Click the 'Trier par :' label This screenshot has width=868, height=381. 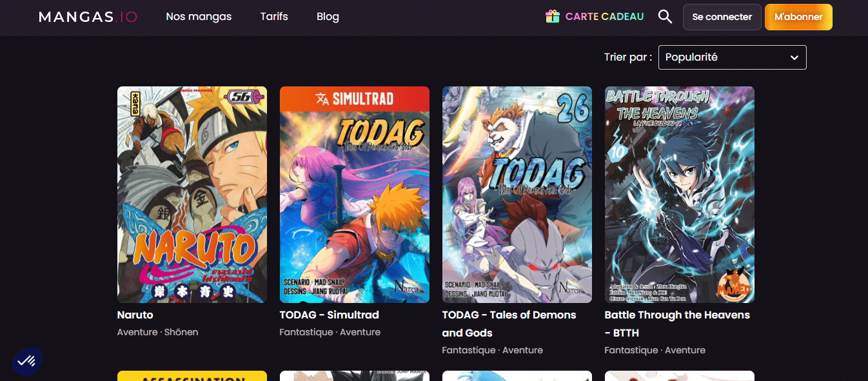(x=628, y=57)
